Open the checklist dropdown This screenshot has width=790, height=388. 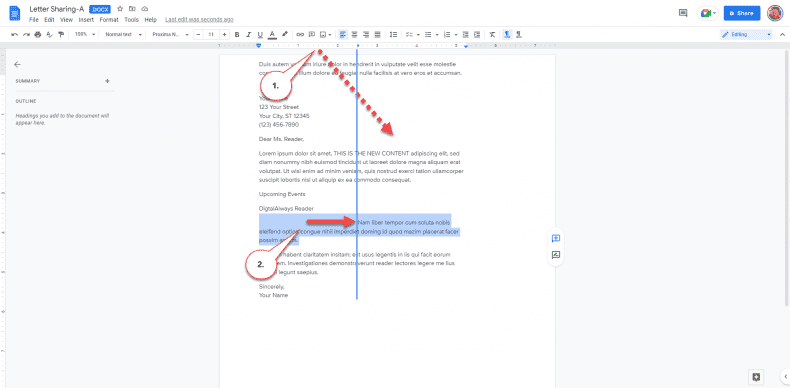413,34
